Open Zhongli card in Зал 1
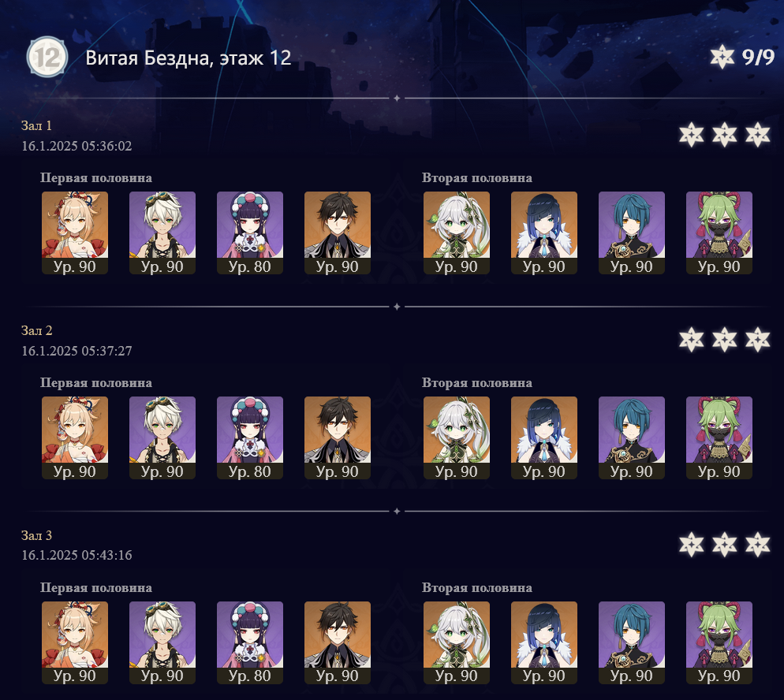Viewport: 784px width, 700px height. (x=338, y=233)
